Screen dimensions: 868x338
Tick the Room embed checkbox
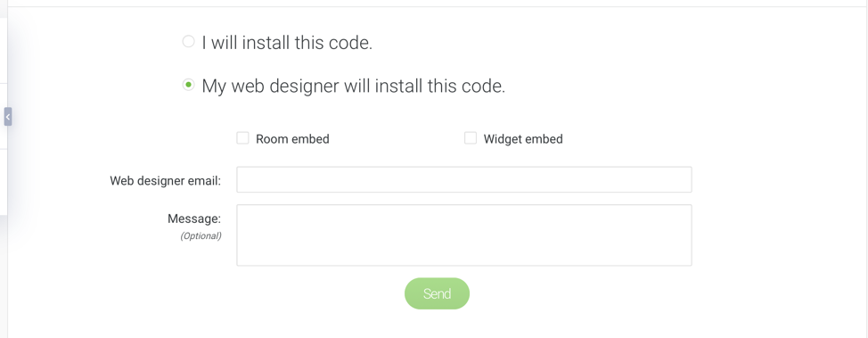click(242, 138)
